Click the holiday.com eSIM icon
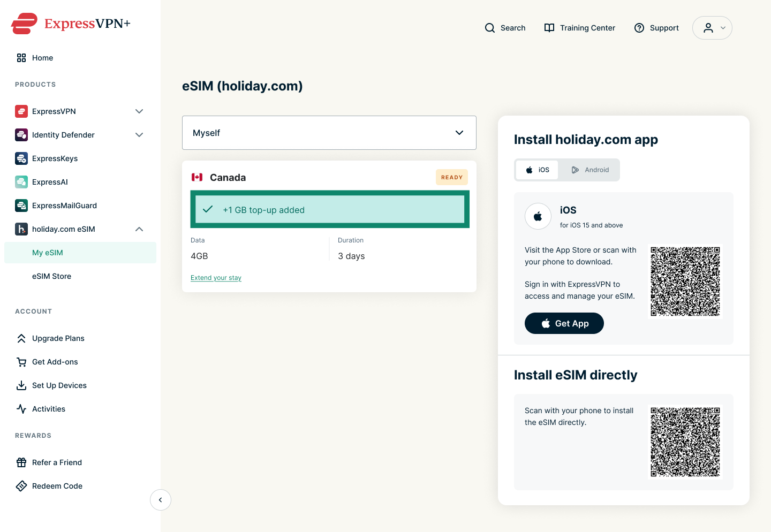 21,229
